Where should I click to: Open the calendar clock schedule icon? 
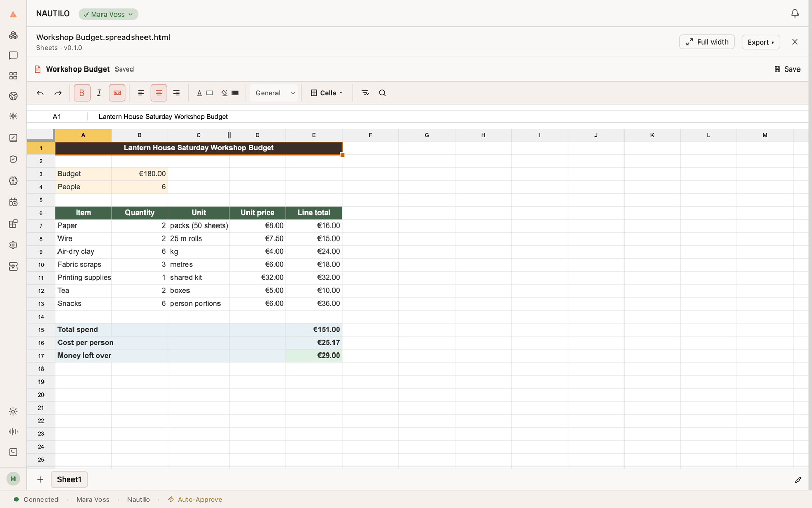point(13,202)
